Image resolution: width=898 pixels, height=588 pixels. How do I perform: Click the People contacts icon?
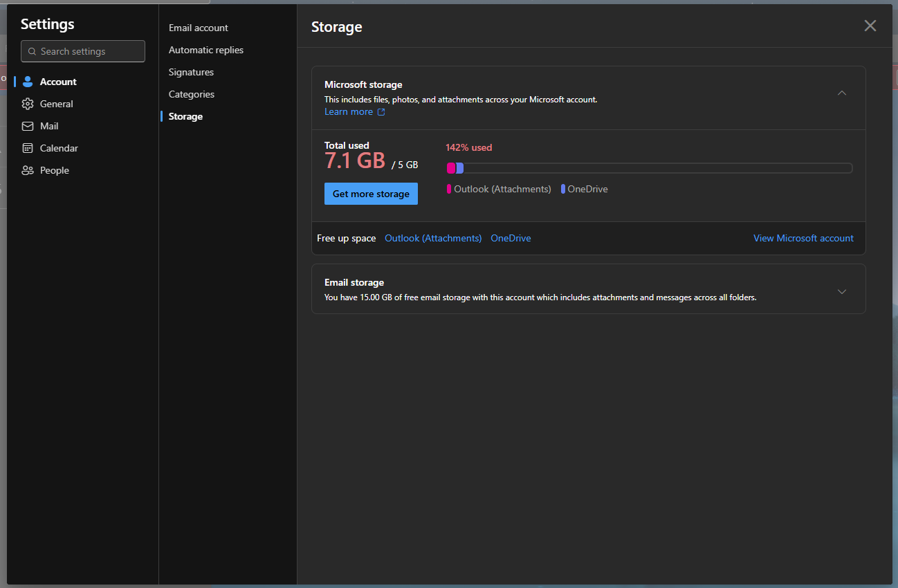[28, 170]
